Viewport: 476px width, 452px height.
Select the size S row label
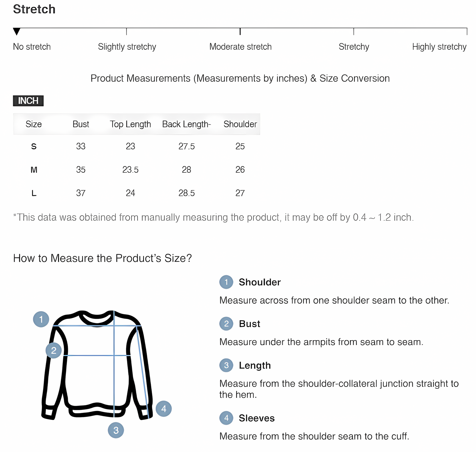coord(34,146)
